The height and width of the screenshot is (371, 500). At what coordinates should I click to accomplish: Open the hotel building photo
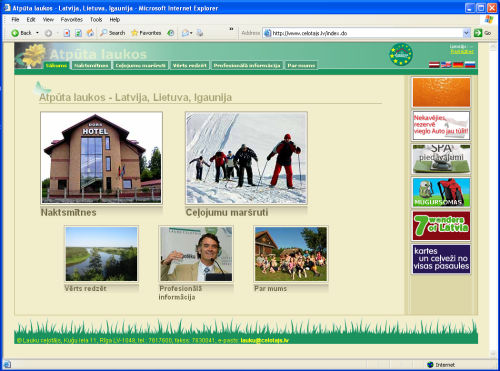click(101, 158)
